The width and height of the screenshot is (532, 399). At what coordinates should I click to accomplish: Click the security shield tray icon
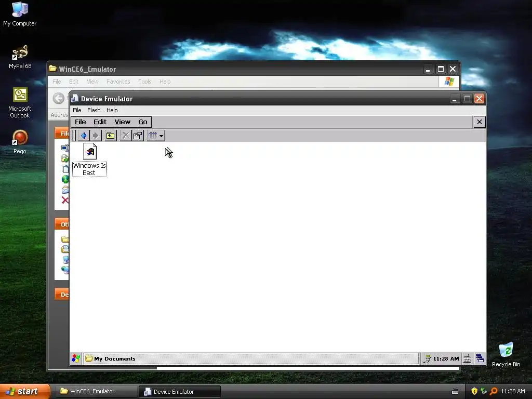[474, 391]
